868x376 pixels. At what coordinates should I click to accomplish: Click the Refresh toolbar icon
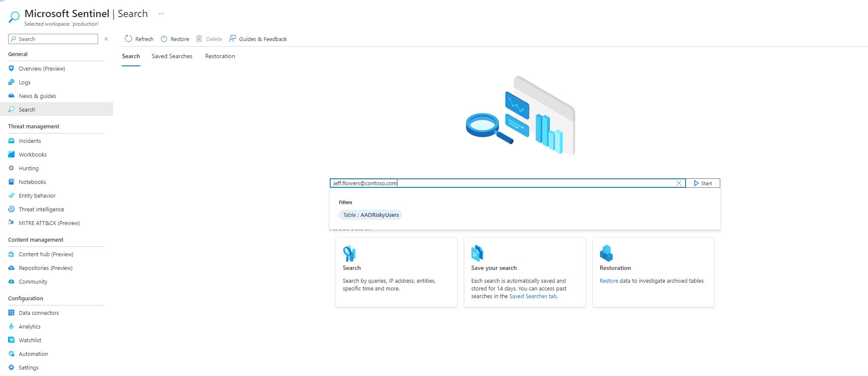(128, 39)
